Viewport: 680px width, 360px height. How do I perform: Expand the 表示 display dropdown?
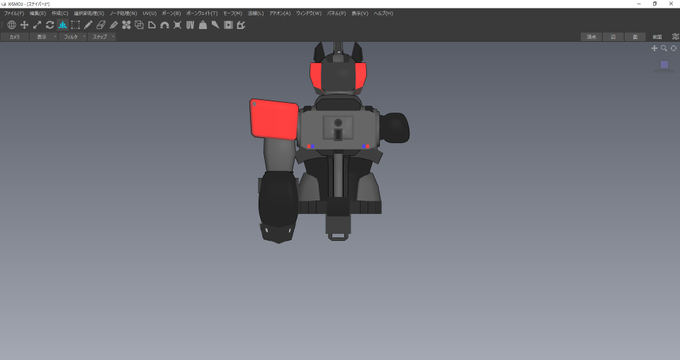point(44,37)
